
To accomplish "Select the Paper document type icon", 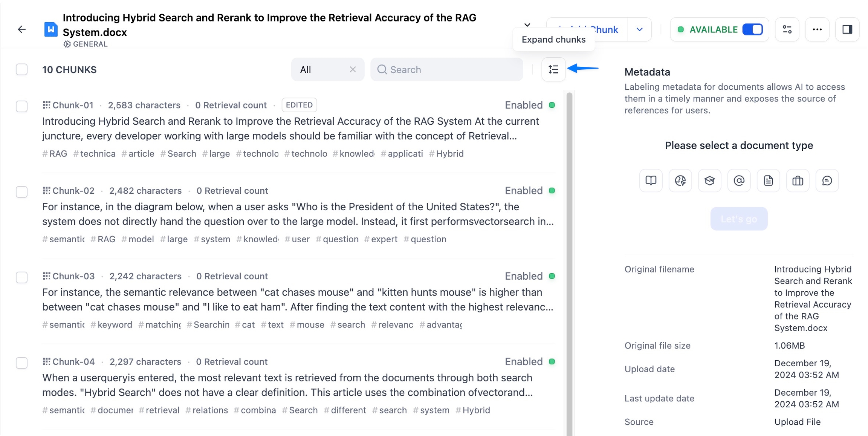I will 709,181.
